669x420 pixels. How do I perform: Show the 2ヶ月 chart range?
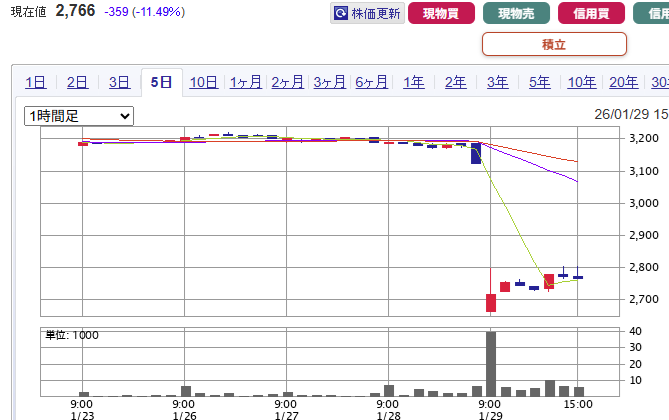pos(288,83)
